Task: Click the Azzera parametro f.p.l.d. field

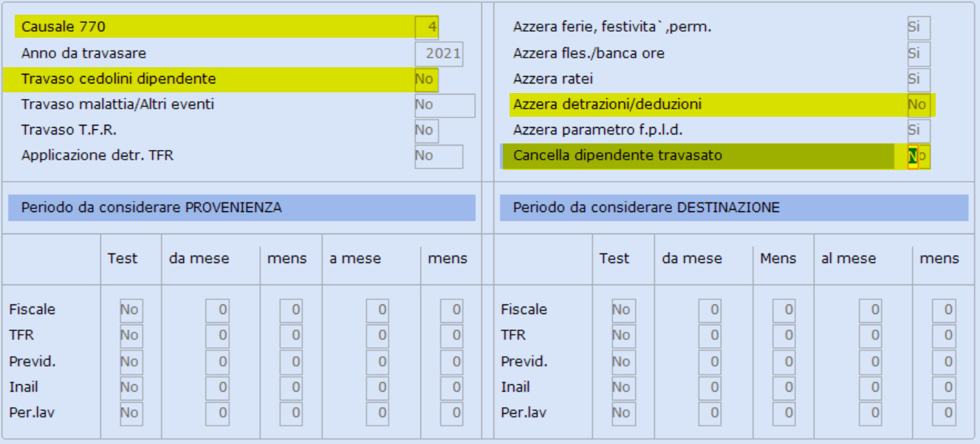Action: point(919,131)
